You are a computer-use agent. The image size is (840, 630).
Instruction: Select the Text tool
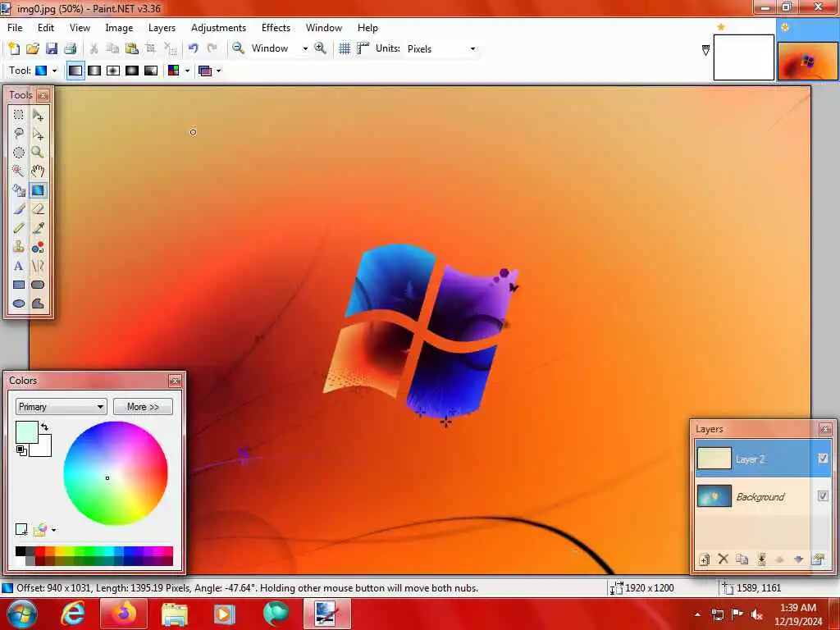[x=19, y=266]
